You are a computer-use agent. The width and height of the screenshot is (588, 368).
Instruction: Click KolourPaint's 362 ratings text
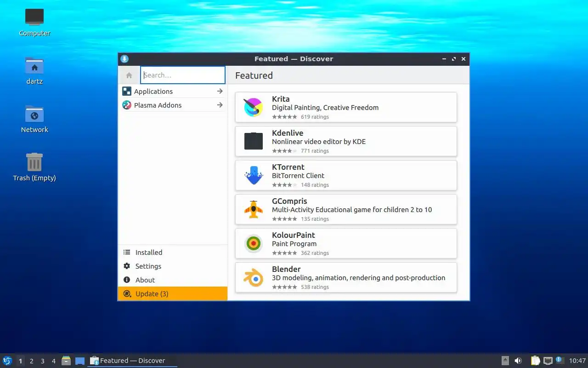coord(315,253)
